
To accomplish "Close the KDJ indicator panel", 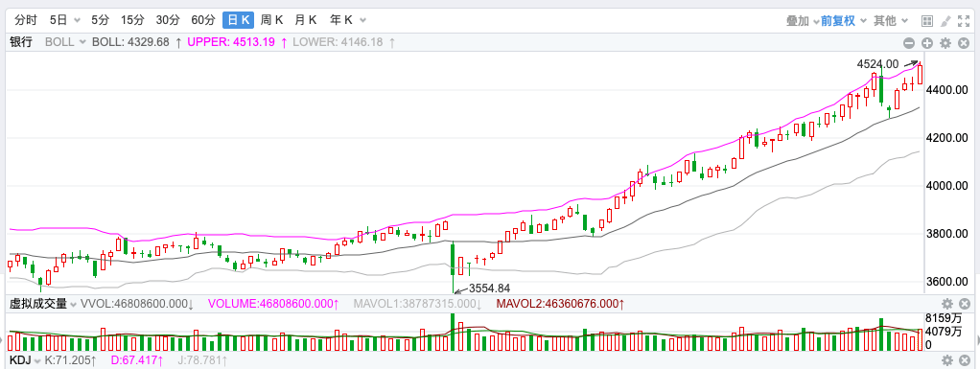I will click(965, 360).
